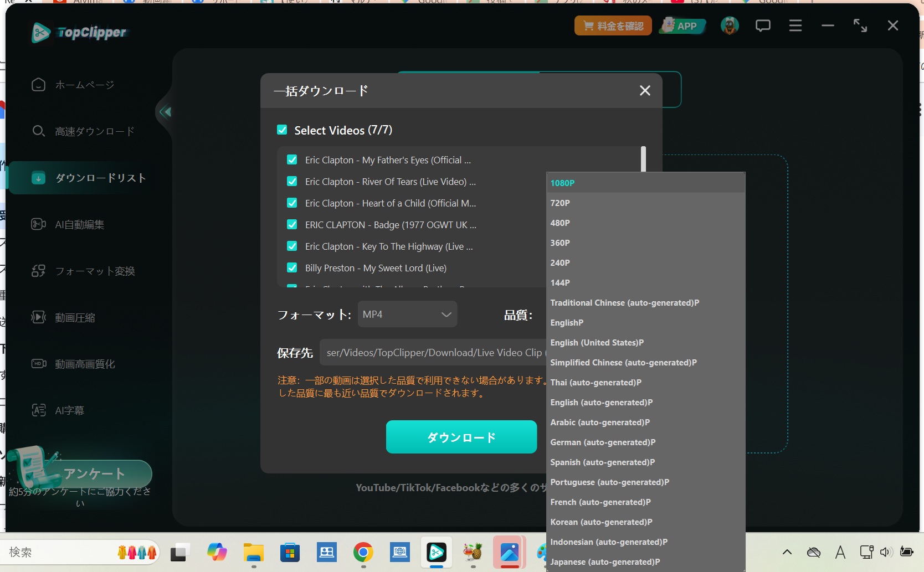Click the orange 料金を確認 pricing button
This screenshot has height=572, width=924.
pos(613,25)
